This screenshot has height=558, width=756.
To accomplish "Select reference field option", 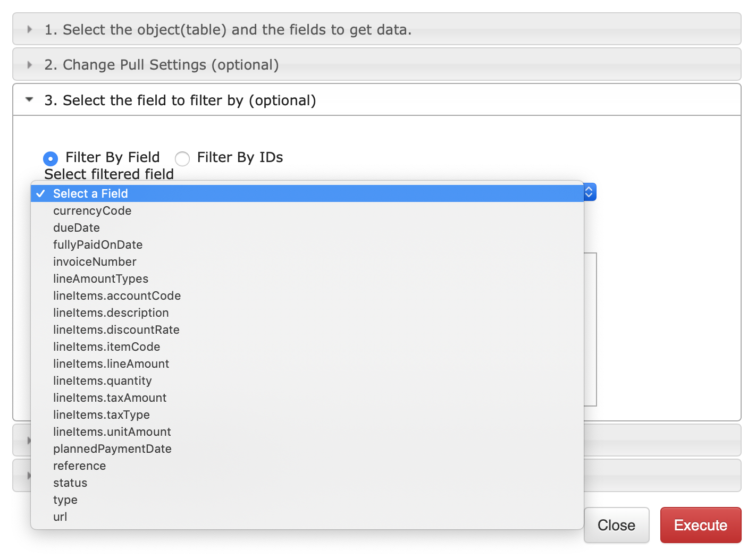I will [79, 466].
